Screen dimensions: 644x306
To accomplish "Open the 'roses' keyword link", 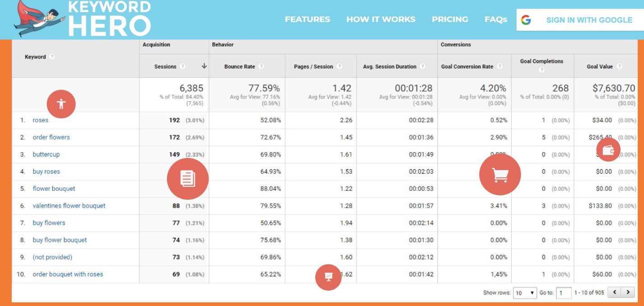I will [41, 120].
